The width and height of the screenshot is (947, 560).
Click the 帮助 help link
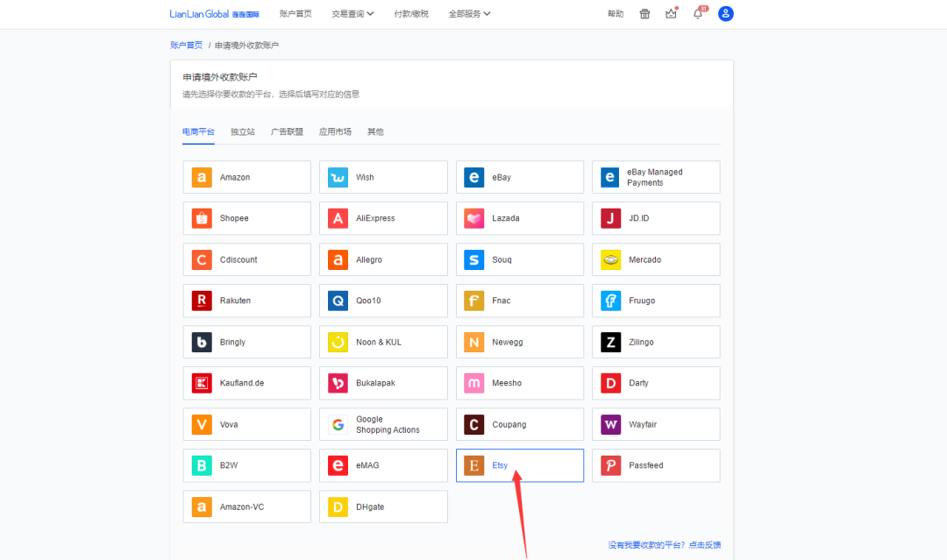point(616,13)
